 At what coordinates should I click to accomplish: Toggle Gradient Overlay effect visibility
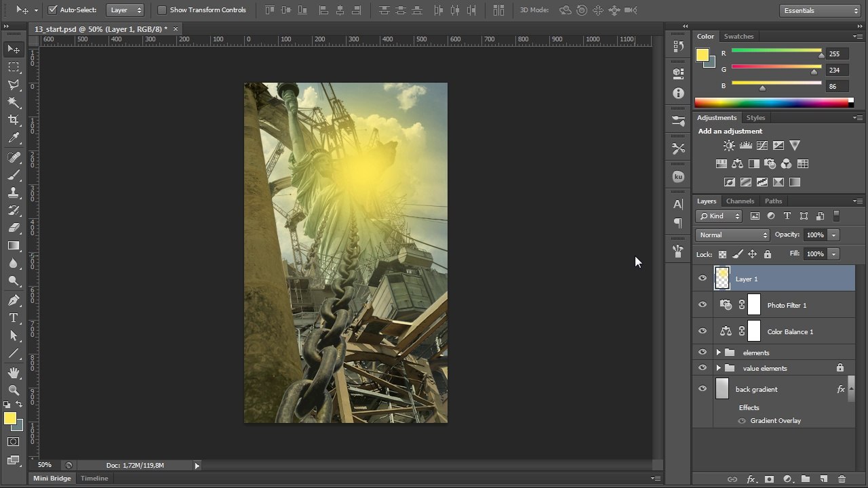742,421
